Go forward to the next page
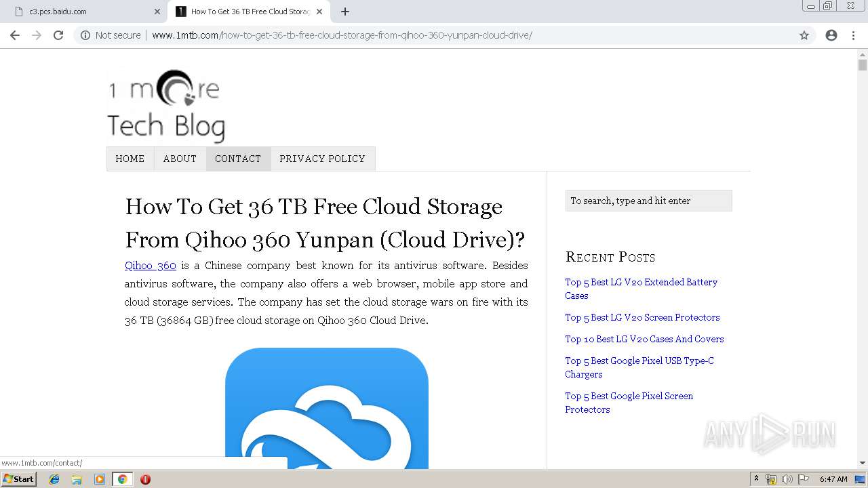This screenshot has height=488, width=868. [37, 35]
